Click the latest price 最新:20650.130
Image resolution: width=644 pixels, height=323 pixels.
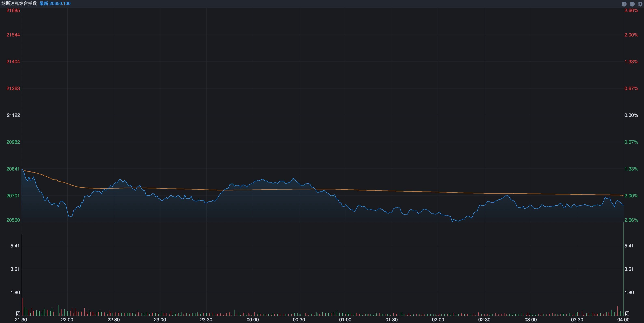55,3
